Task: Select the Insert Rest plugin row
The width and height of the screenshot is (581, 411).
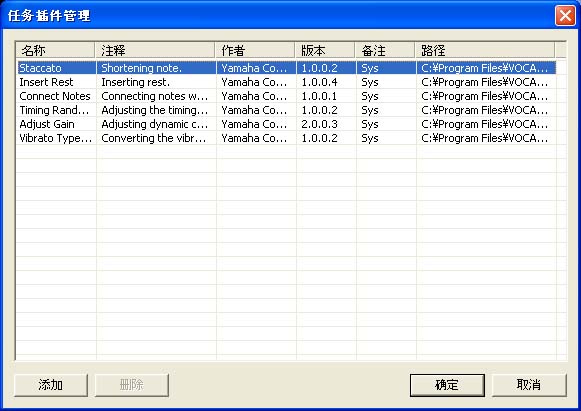Action: (x=286, y=82)
